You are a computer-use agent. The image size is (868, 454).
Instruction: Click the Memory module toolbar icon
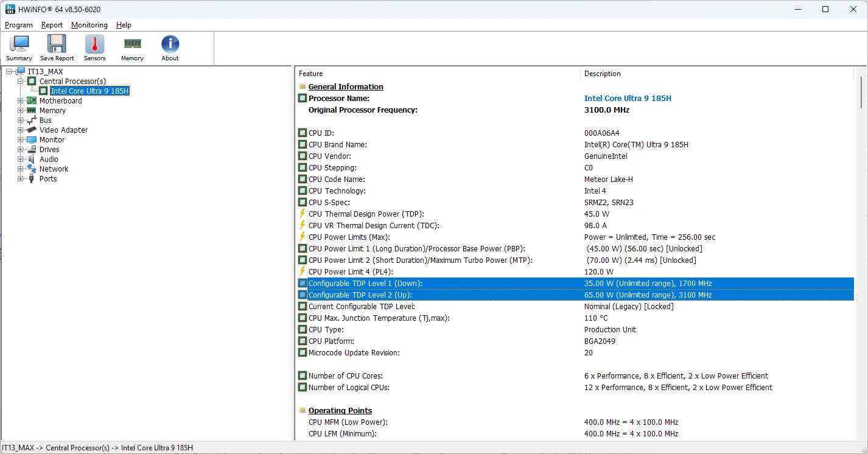pyautogui.click(x=132, y=44)
